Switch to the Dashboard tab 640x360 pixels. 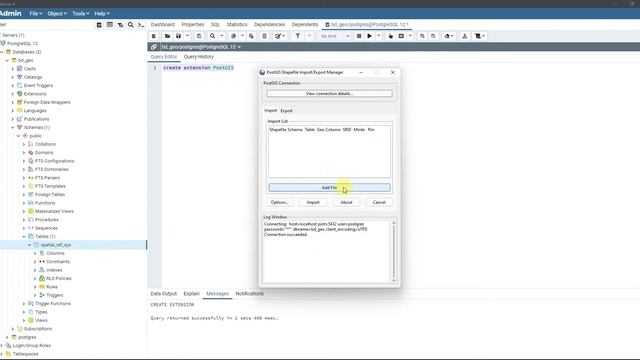click(x=162, y=24)
